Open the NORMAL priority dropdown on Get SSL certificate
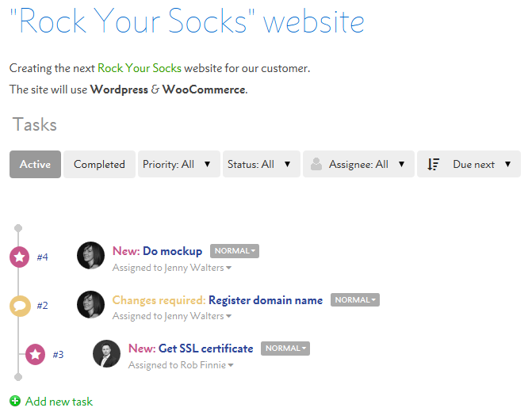Image resolution: width=532 pixels, height=419 pixels. coord(285,349)
